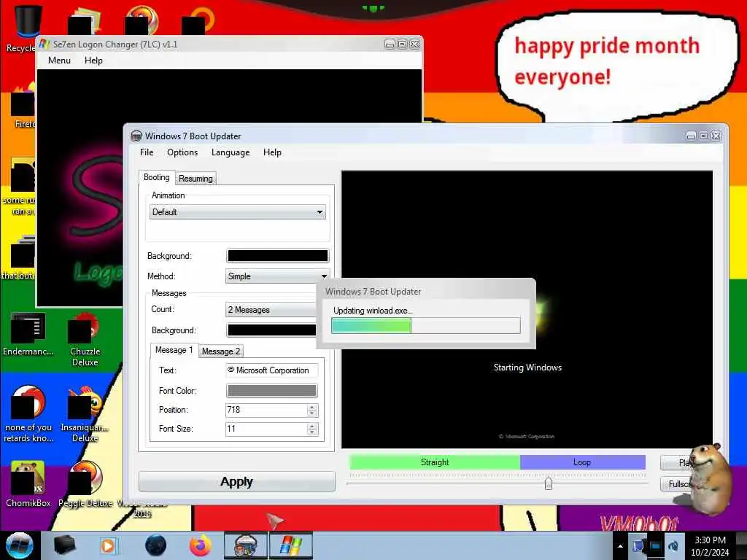Click the blue Loop animation segment
Viewport: 747px width, 560px height.
coord(583,462)
